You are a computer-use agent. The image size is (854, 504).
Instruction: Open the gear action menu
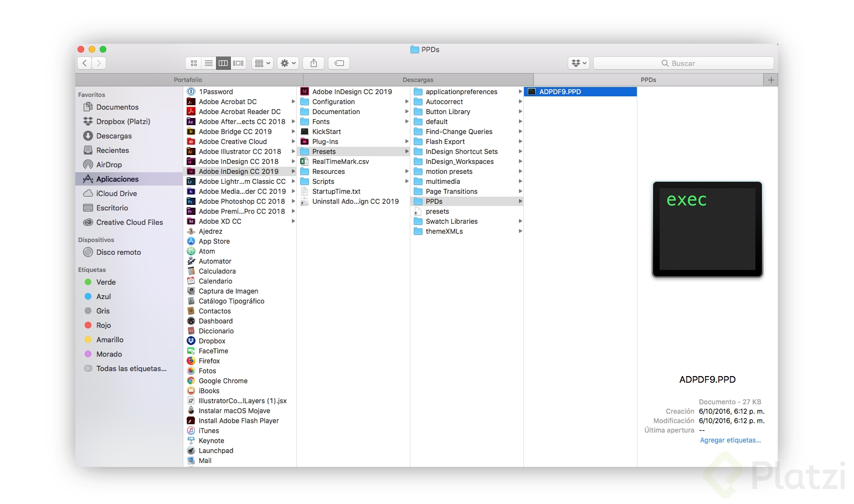(288, 63)
